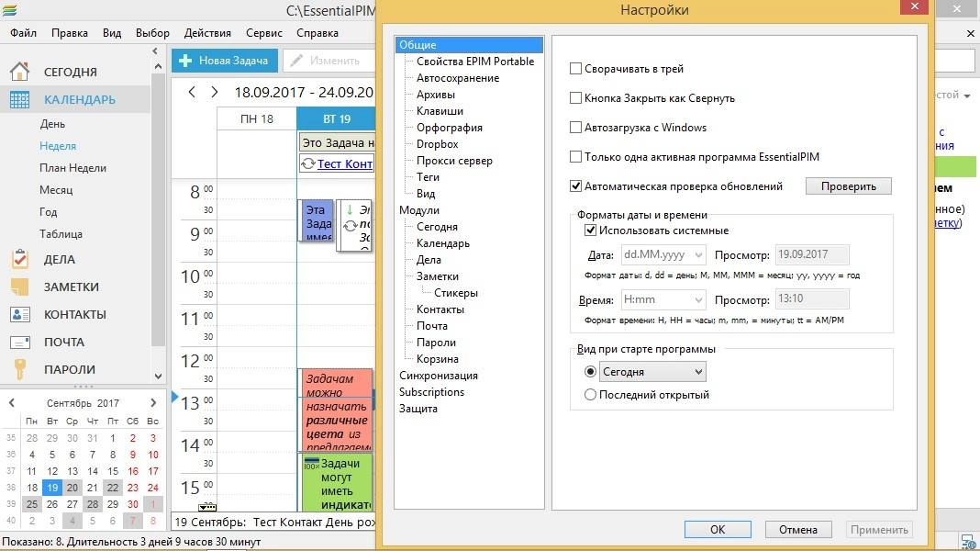Go to previous week with left arrow
The height and width of the screenshot is (551, 980).
tap(192, 93)
